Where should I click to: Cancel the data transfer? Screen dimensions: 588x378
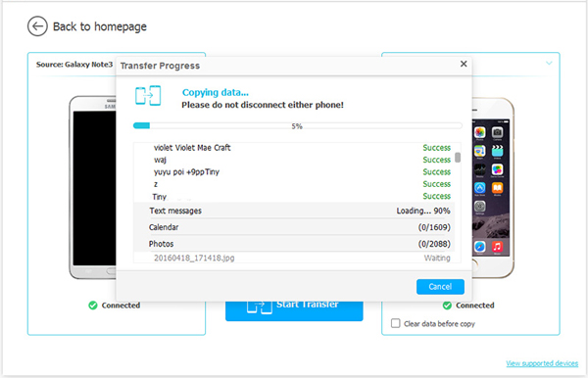pos(440,287)
